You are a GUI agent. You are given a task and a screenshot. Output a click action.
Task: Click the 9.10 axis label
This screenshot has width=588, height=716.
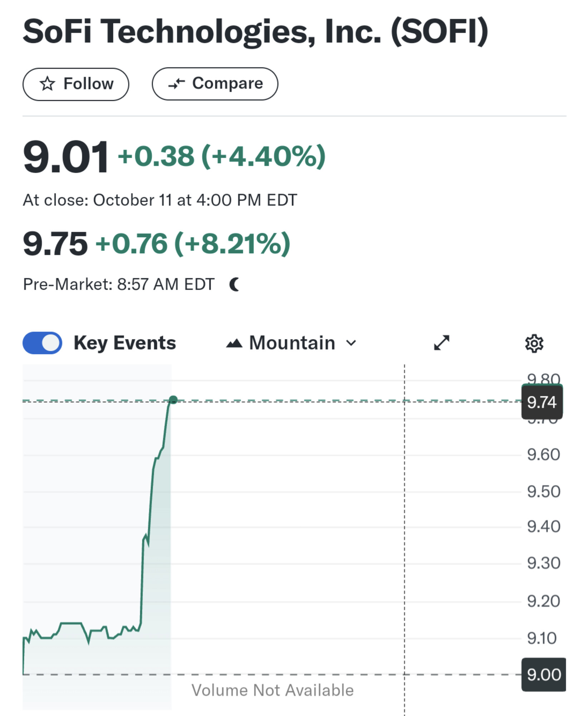(542, 638)
